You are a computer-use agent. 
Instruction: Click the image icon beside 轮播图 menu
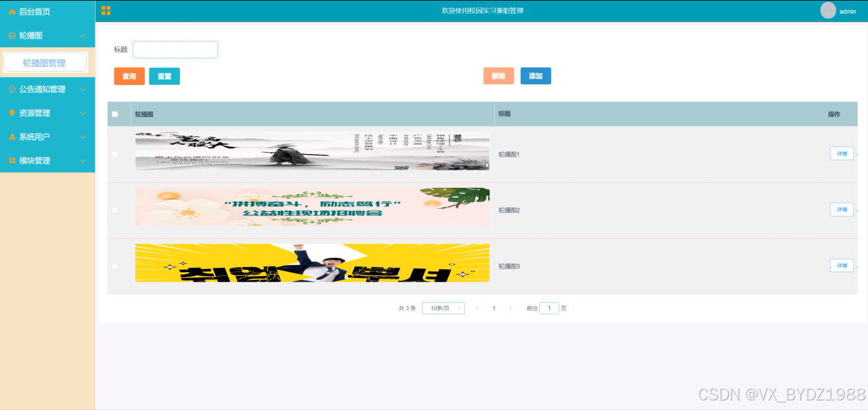tap(12, 36)
